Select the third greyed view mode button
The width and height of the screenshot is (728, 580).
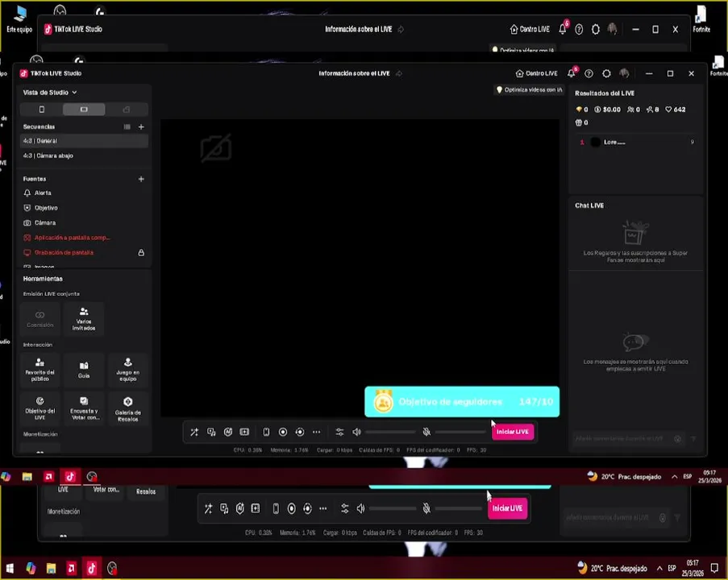point(127,110)
